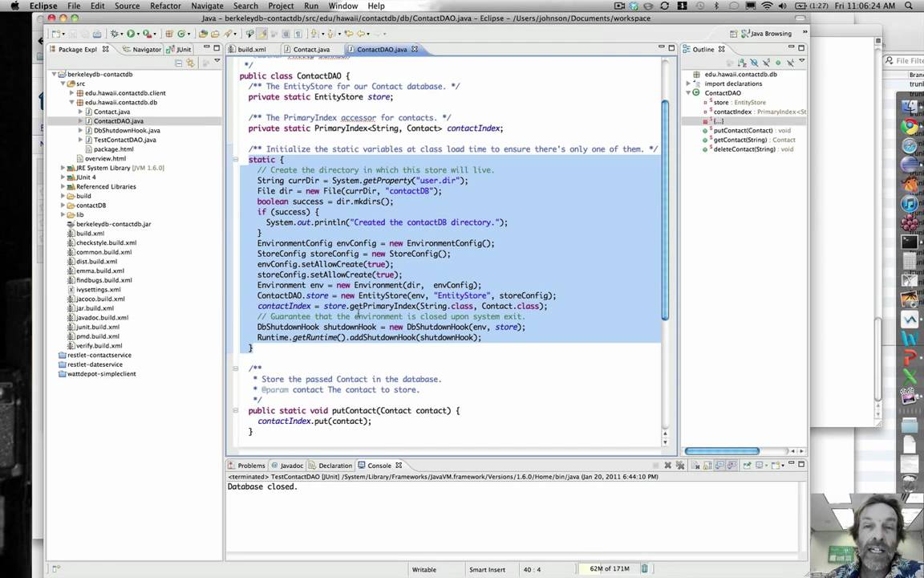Select deleteContact(String) in Outline
924x578 pixels.
pos(749,149)
